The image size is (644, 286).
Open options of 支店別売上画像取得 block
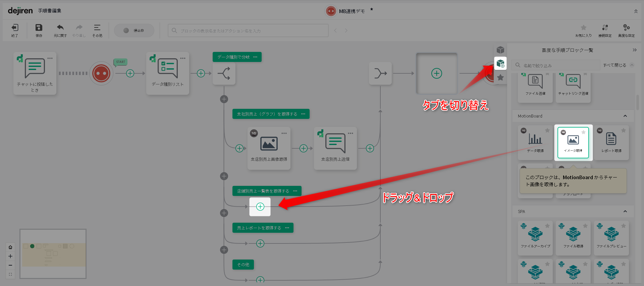(x=284, y=133)
